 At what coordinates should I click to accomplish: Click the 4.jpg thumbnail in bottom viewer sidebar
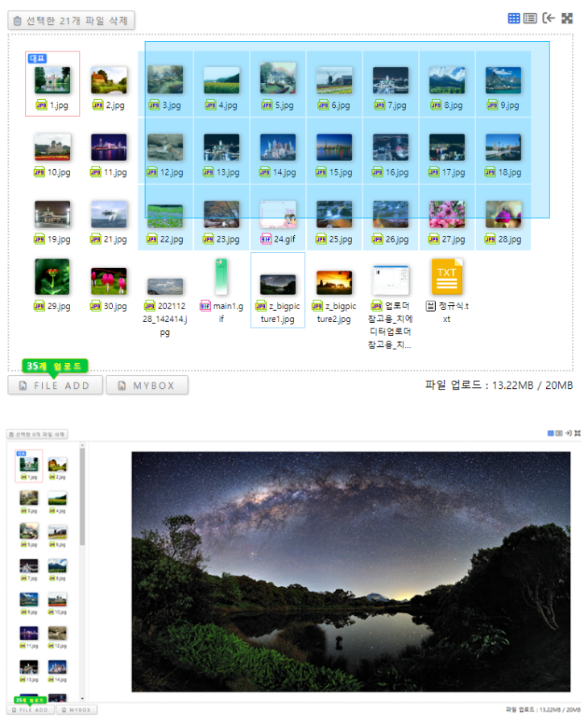(57, 500)
